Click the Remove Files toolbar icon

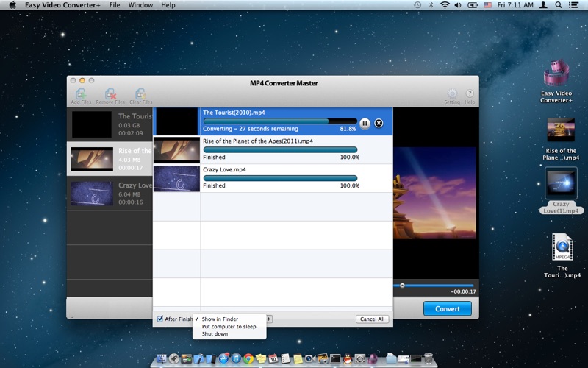[x=110, y=96]
